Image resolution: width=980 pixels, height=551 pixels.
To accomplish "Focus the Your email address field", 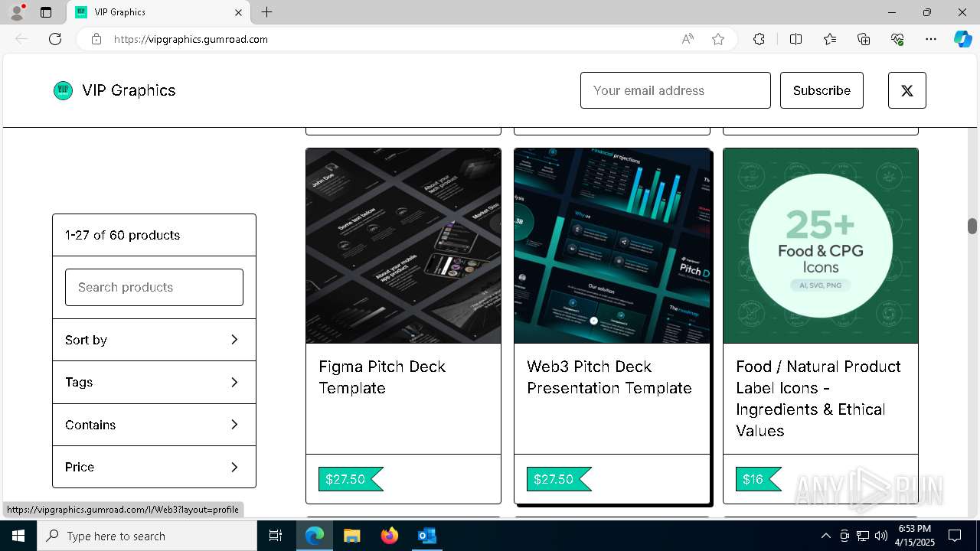I will [x=675, y=90].
